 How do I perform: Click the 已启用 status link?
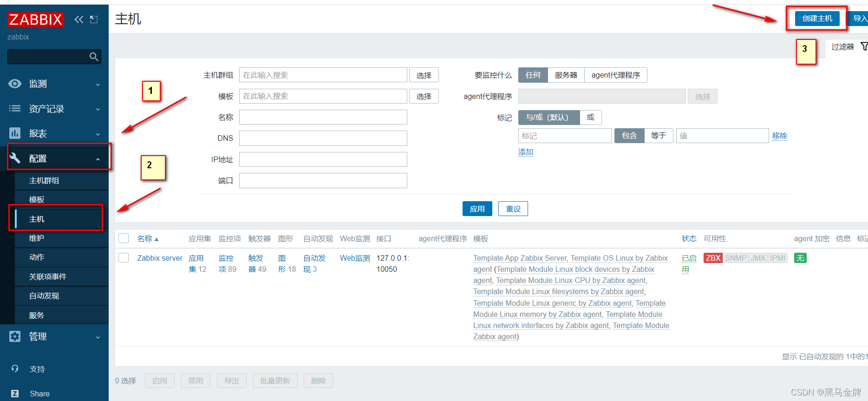[x=689, y=263]
